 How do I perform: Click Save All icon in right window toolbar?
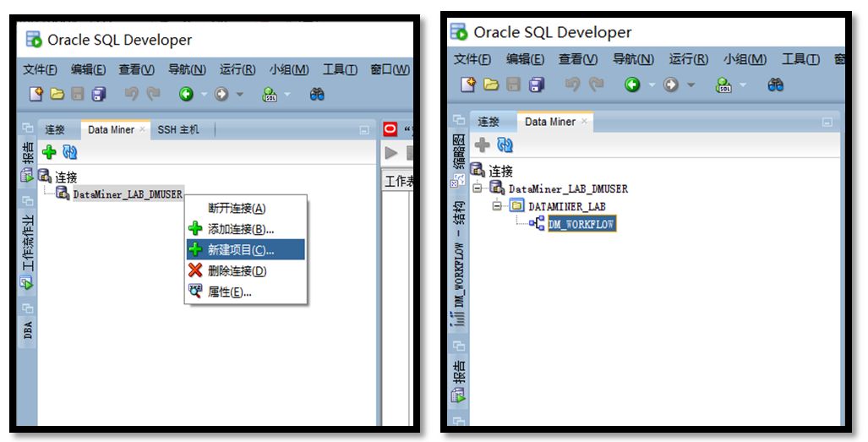(x=537, y=84)
